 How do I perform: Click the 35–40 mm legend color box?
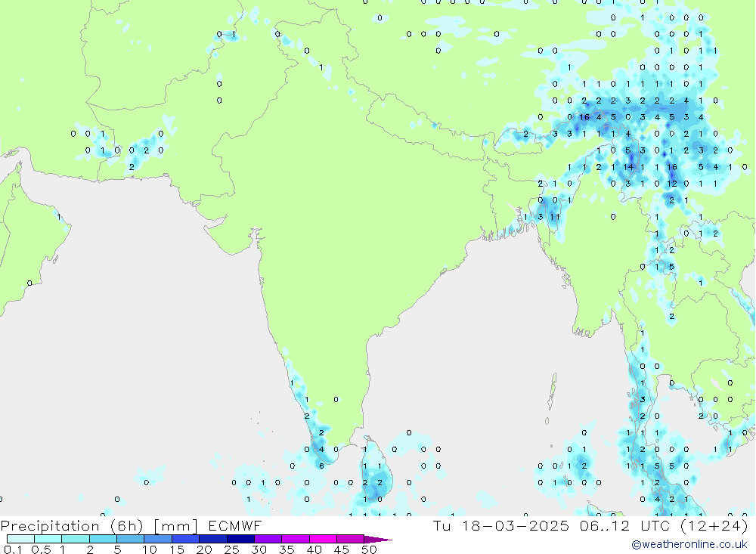(296, 539)
